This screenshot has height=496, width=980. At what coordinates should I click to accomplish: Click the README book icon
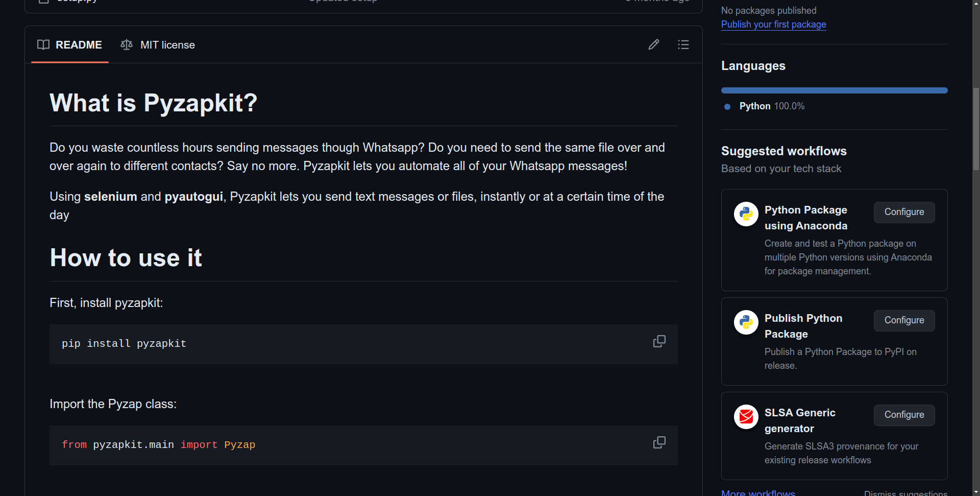(43, 45)
